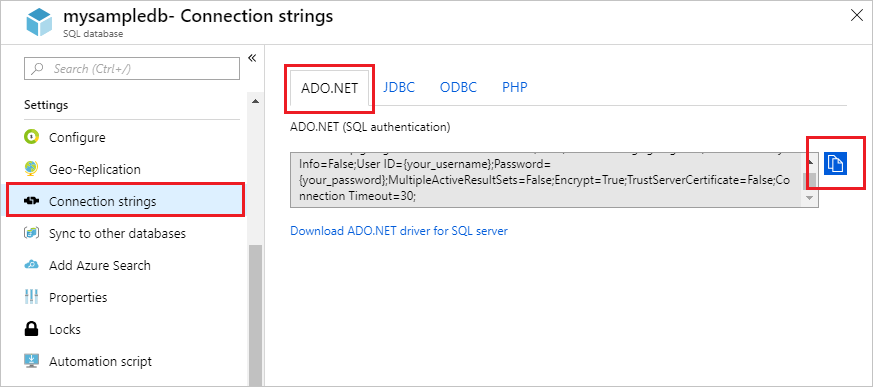873x387 pixels.
Task: Open the PHP connection string tab
Action: 514,87
